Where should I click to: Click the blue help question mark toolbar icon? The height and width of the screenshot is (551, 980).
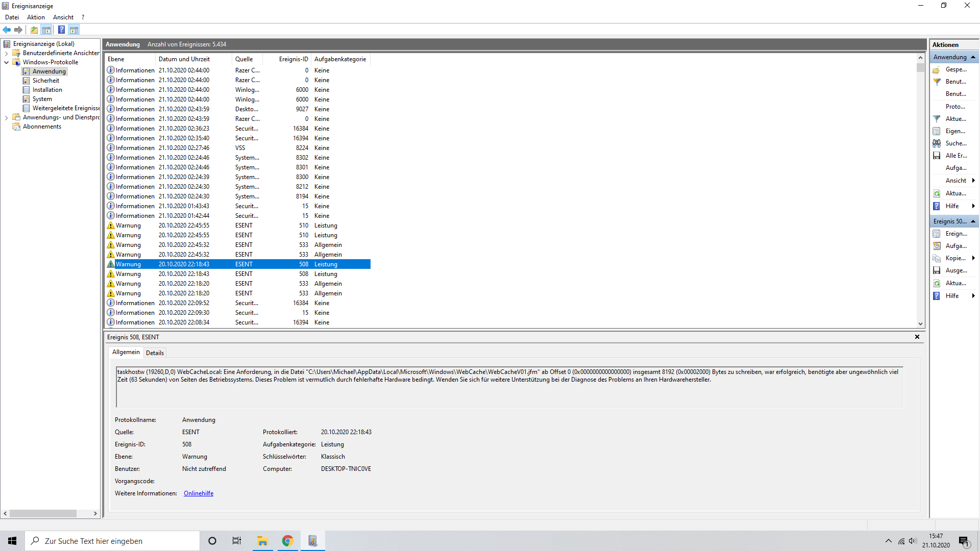(x=61, y=30)
